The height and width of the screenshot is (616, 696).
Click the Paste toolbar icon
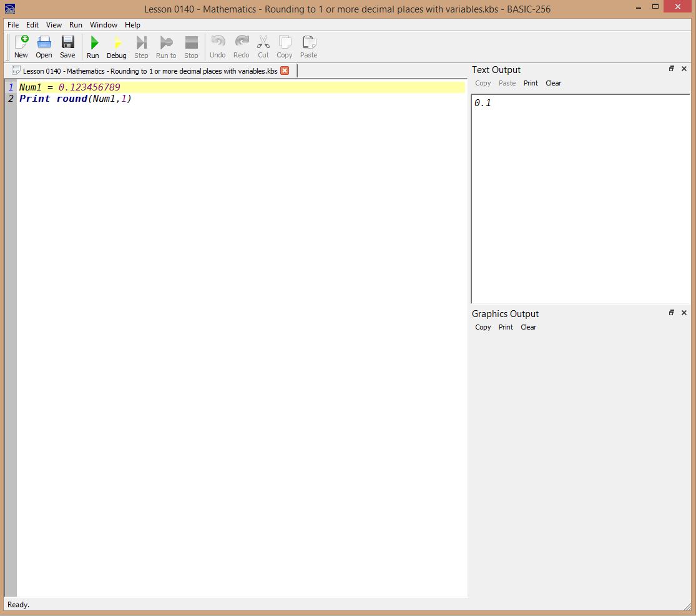click(x=308, y=44)
